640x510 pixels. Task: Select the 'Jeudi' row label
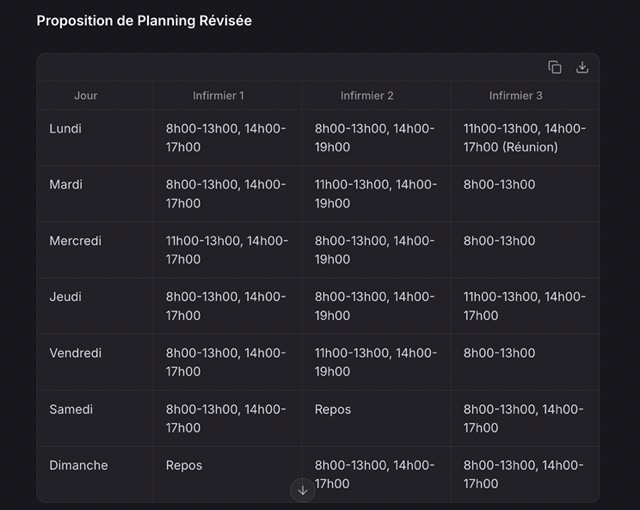66,297
